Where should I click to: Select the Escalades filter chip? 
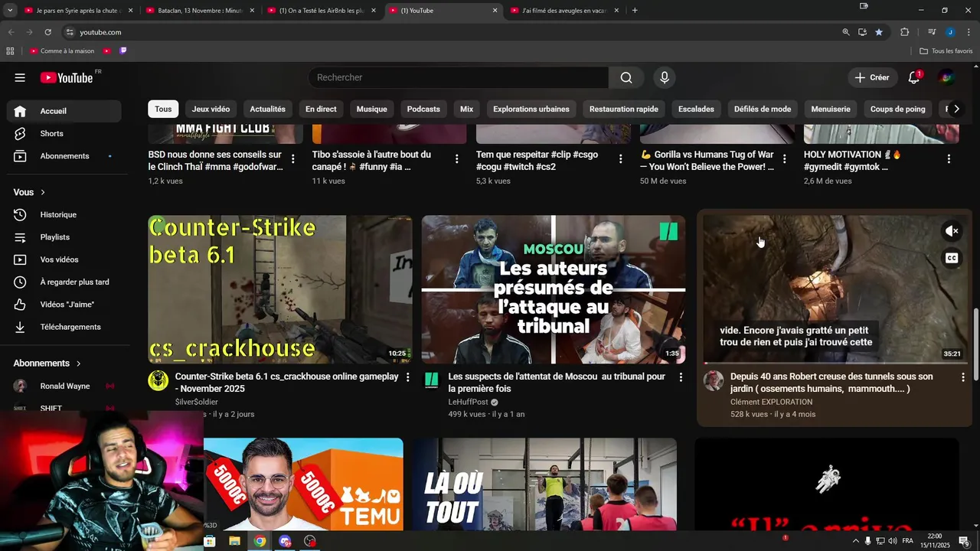[696, 109]
